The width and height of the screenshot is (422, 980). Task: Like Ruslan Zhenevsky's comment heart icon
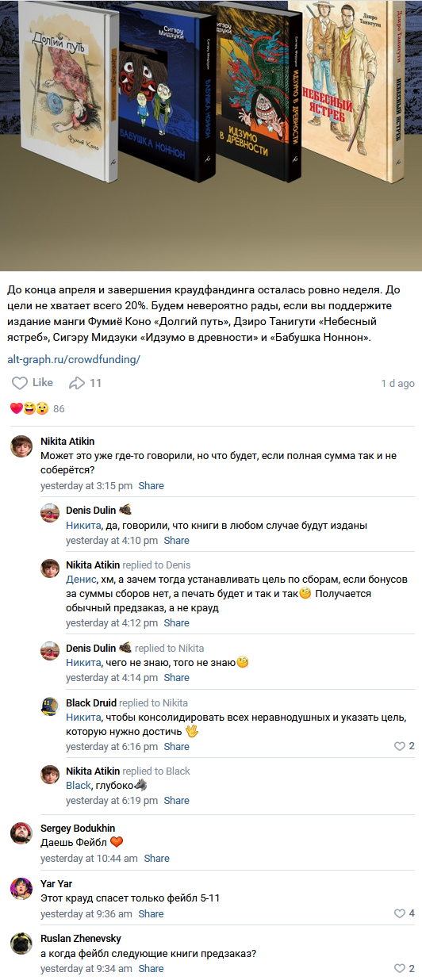[x=405, y=968]
